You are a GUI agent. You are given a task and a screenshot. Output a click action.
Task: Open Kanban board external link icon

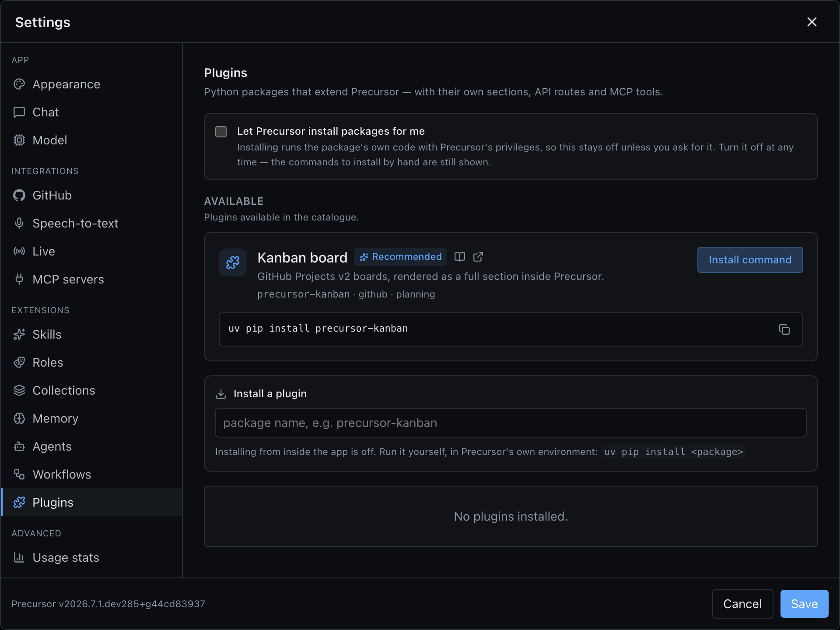tap(478, 257)
